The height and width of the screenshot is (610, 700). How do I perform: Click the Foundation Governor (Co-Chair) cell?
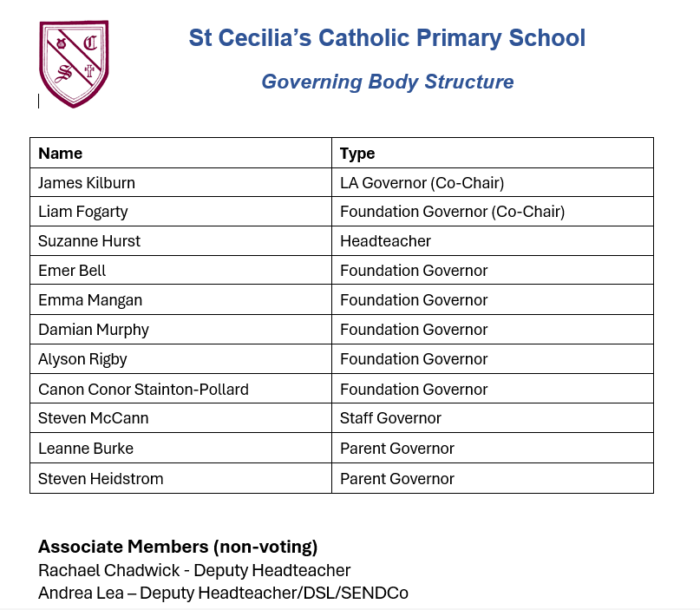click(452, 212)
